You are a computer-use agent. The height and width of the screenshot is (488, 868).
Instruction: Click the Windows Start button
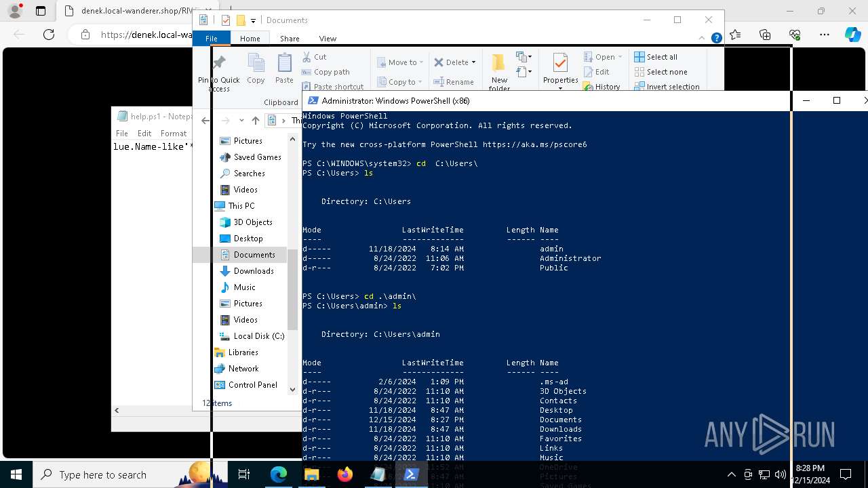coord(16,474)
